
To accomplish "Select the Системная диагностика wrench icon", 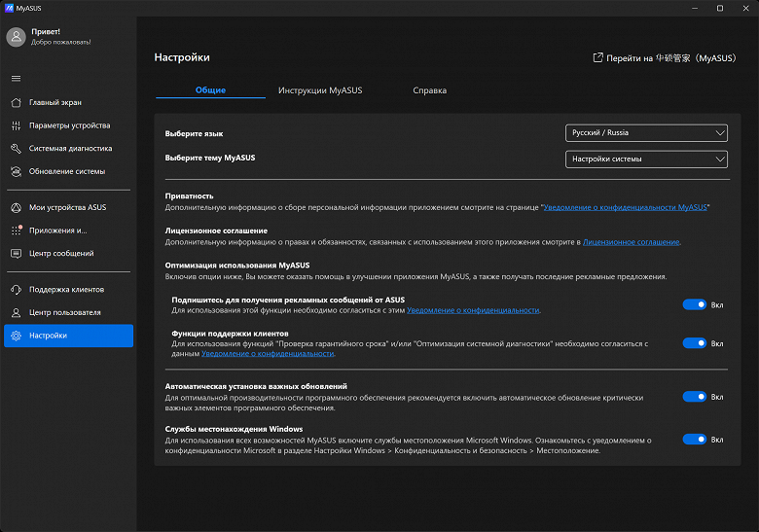I will [x=16, y=149].
